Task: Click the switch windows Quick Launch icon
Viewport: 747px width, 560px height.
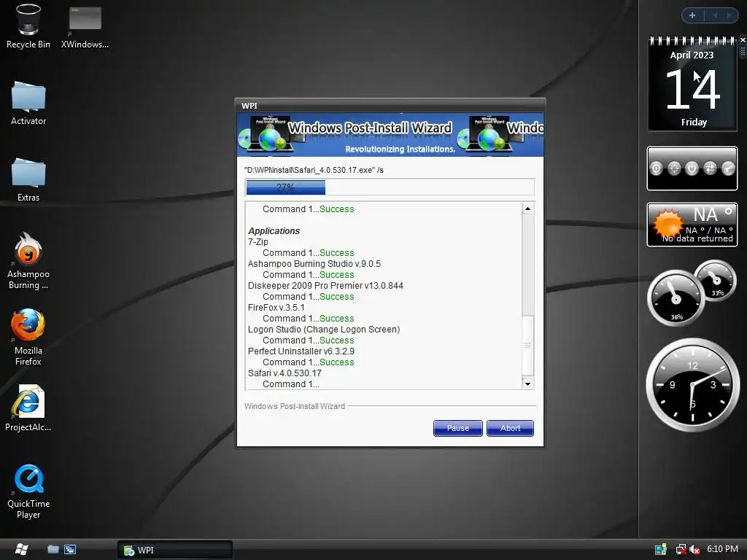Action: click(70, 549)
